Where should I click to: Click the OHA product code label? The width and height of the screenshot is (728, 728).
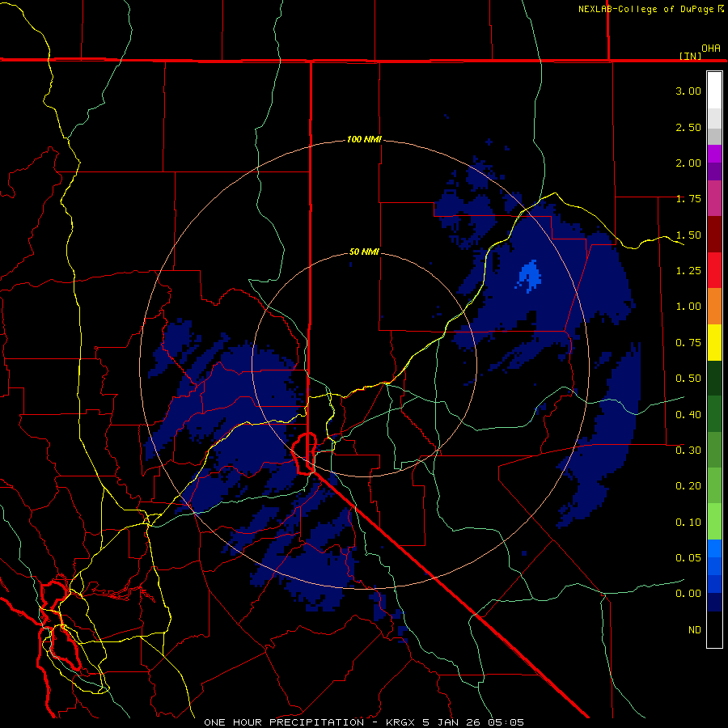pos(711,49)
